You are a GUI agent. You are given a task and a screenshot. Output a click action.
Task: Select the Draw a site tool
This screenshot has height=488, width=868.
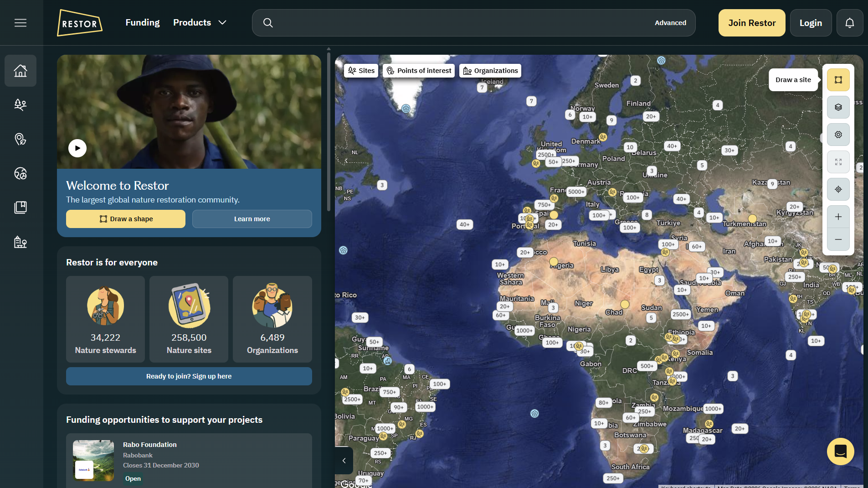coord(838,80)
